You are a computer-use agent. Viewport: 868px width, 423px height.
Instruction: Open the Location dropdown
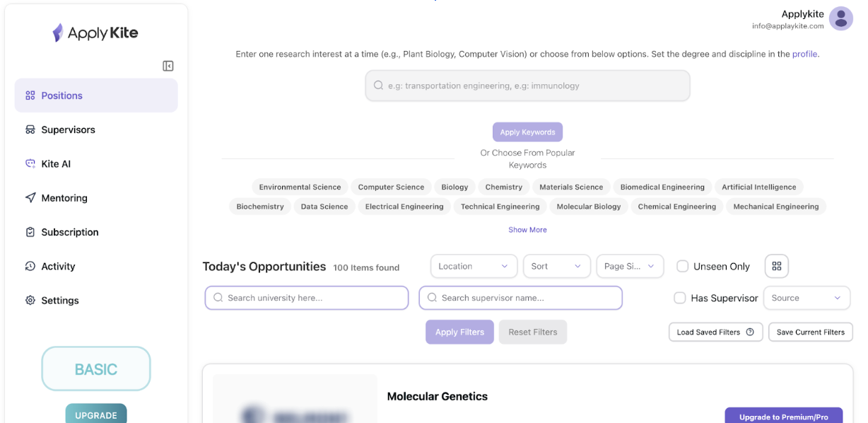click(474, 266)
